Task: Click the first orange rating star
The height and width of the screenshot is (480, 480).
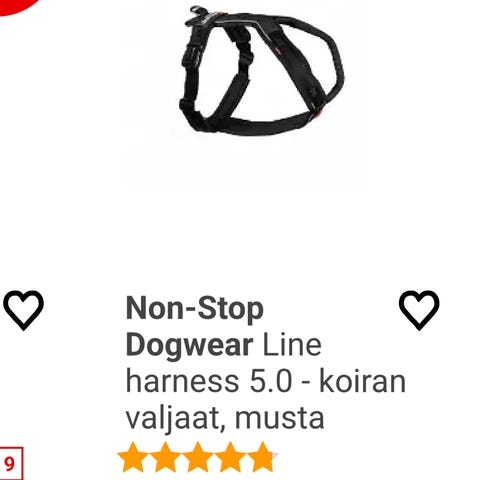Action: tap(133, 457)
